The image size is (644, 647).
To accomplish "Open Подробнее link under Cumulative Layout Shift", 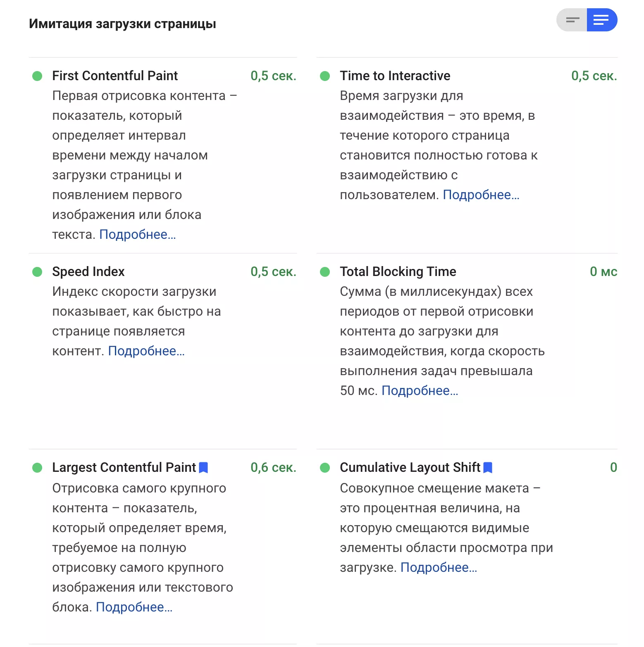I will [x=439, y=568].
